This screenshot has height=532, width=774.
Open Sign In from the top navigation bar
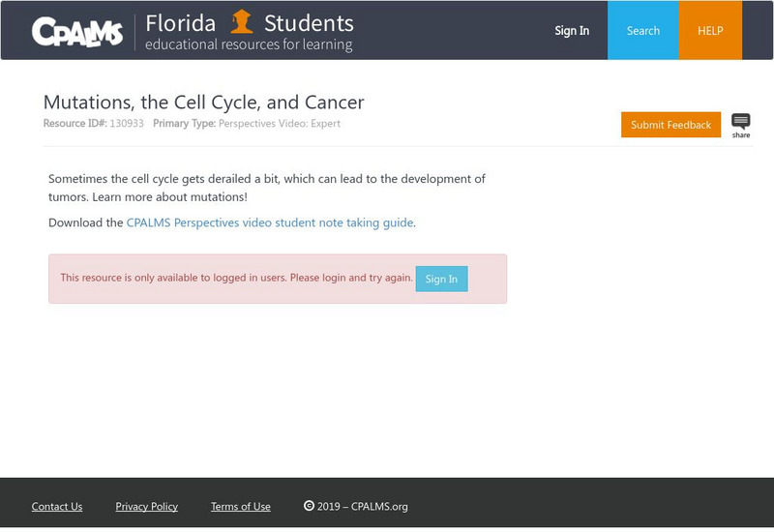pos(572,31)
